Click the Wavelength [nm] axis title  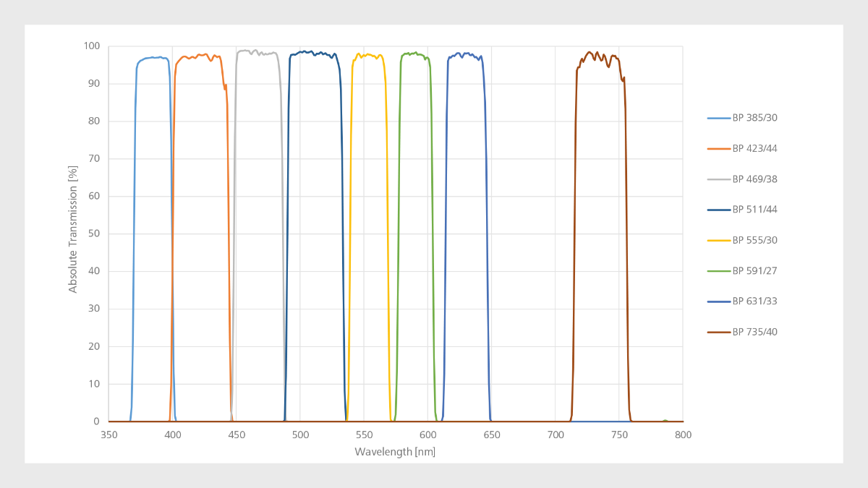click(x=395, y=452)
